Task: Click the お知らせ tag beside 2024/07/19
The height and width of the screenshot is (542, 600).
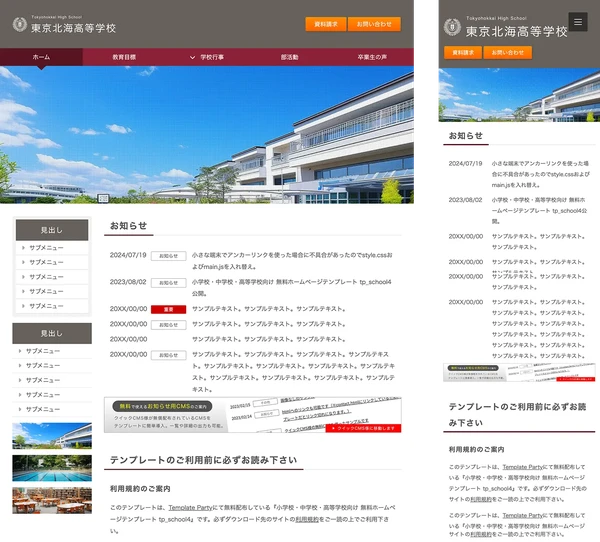Action: click(169, 256)
